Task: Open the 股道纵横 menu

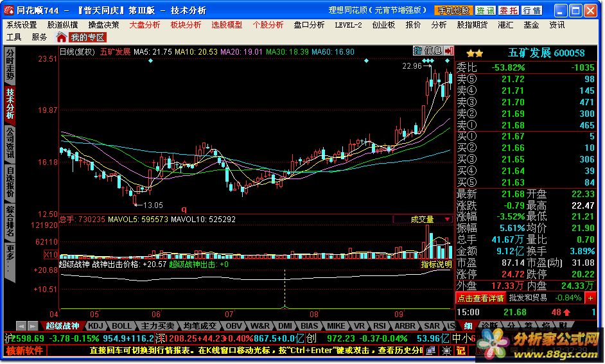Action: pyautogui.click(x=62, y=25)
